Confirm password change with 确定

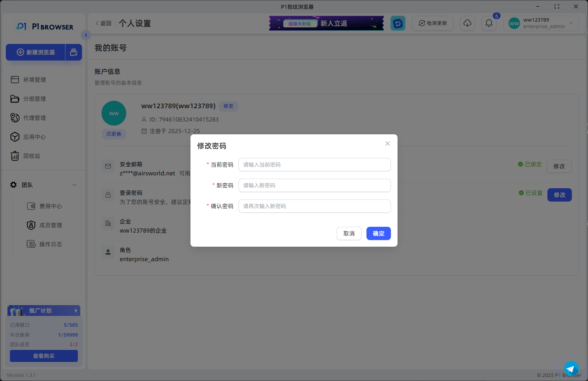point(378,233)
